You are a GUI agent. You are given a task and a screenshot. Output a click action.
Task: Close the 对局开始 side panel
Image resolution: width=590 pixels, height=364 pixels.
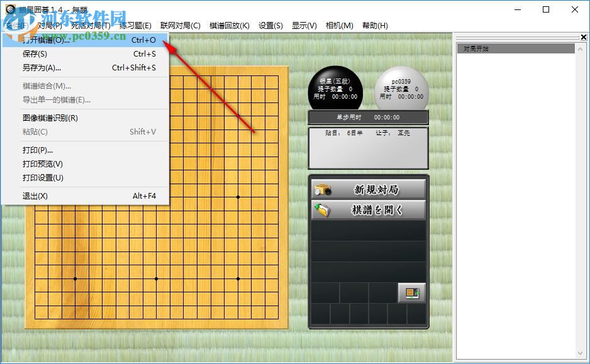point(584,37)
